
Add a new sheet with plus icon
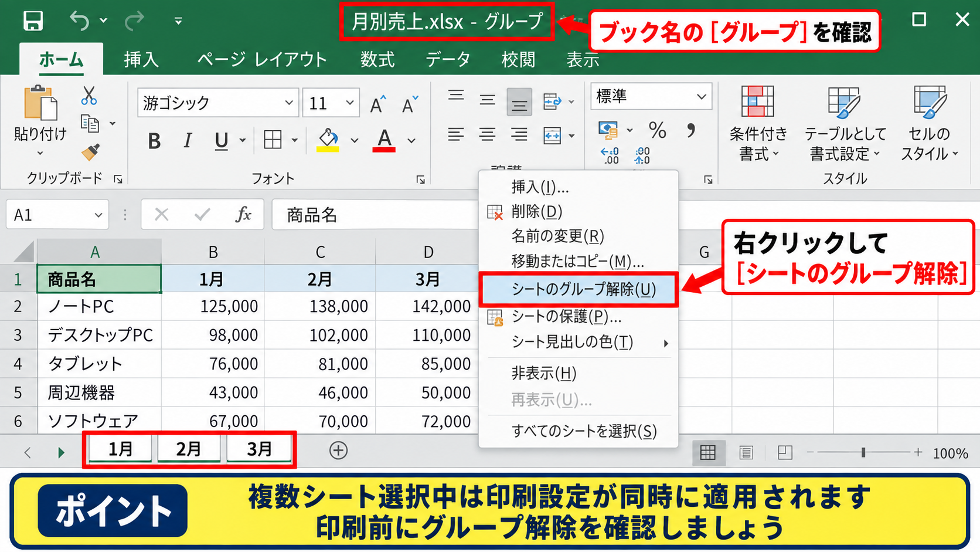coord(338,451)
